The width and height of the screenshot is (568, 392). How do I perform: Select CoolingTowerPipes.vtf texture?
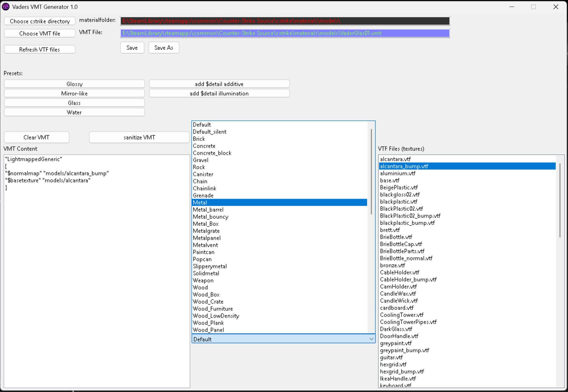[x=467, y=322]
